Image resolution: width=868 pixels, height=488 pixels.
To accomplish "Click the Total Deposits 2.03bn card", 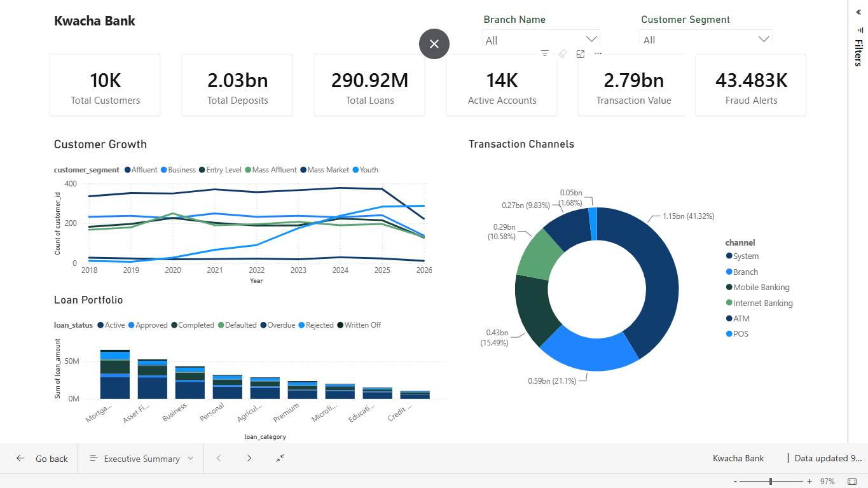I will tap(237, 85).
